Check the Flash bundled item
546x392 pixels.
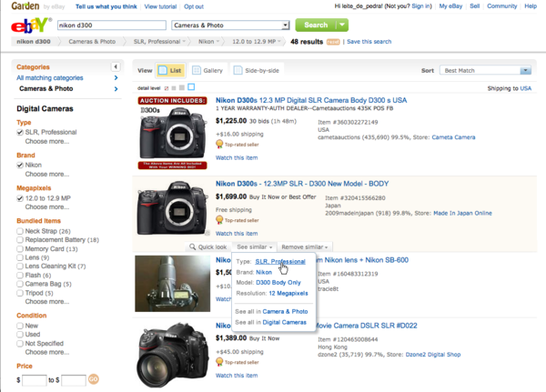click(20, 276)
